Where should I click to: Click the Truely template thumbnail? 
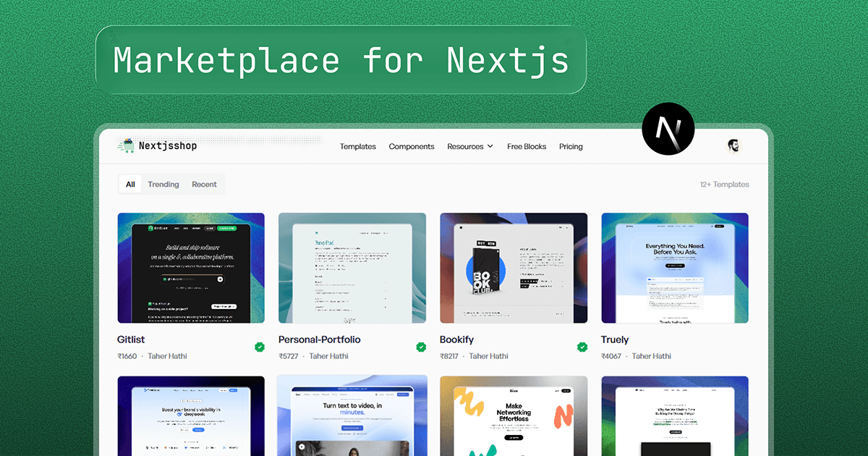point(675,268)
